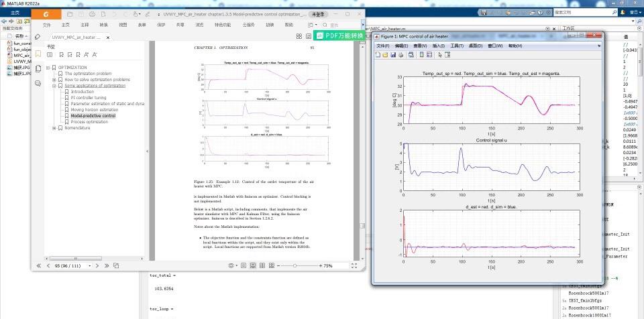Screen dimensions: 644x319
Task: Open Property Inspector icon in Figure 1 toolbar
Action: (447, 54)
